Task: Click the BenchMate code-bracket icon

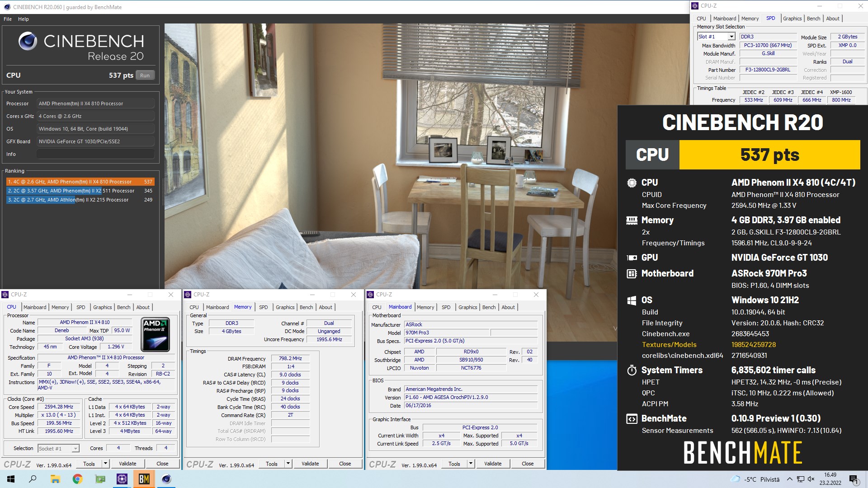Action: 632,419
